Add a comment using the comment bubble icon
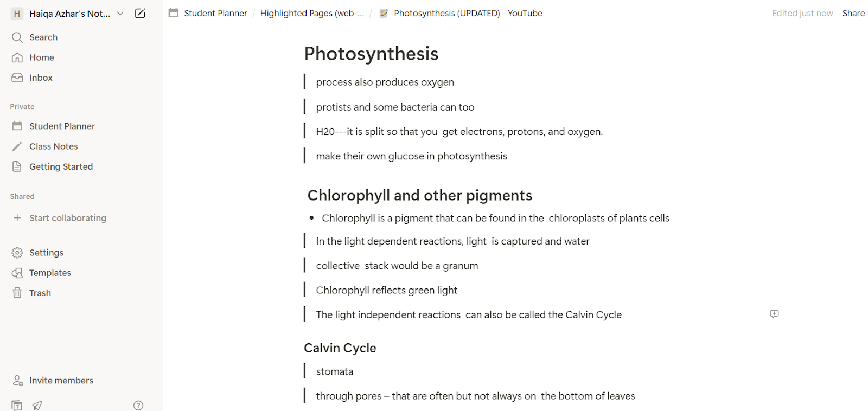The width and height of the screenshot is (868, 411). (x=774, y=314)
